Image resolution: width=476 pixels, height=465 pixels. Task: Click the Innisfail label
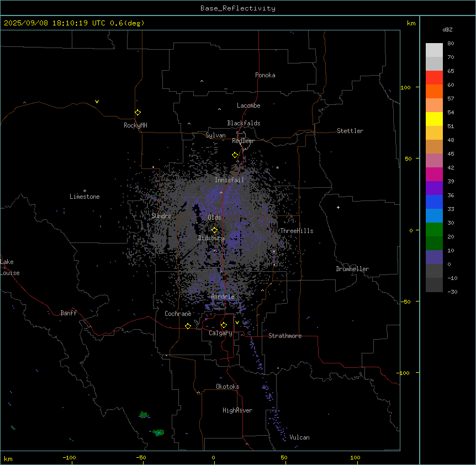pyautogui.click(x=229, y=180)
